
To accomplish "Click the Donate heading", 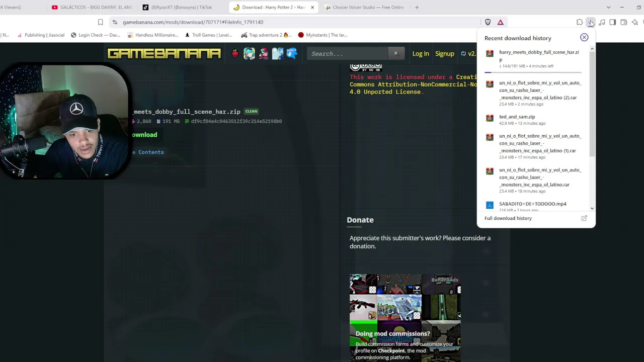I will [x=360, y=220].
